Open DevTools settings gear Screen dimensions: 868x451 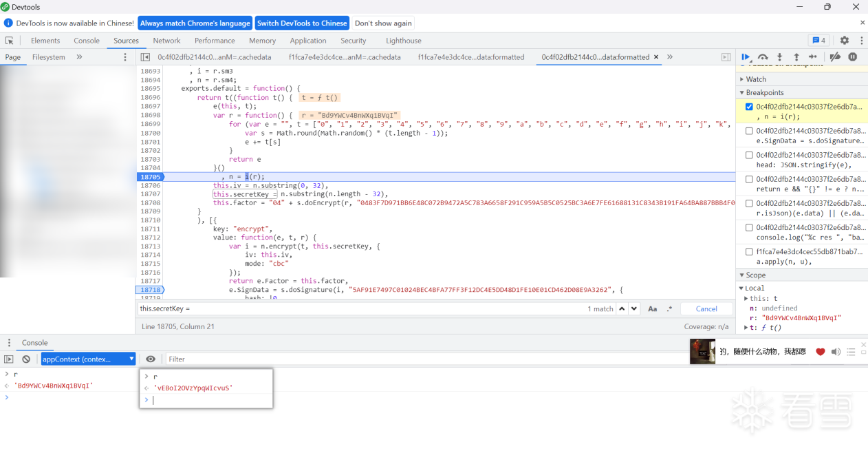pos(845,41)
